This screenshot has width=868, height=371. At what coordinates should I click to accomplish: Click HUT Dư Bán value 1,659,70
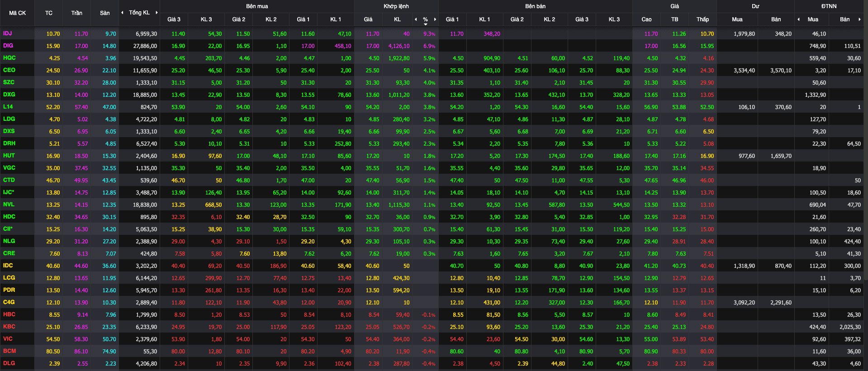point(781,156)
